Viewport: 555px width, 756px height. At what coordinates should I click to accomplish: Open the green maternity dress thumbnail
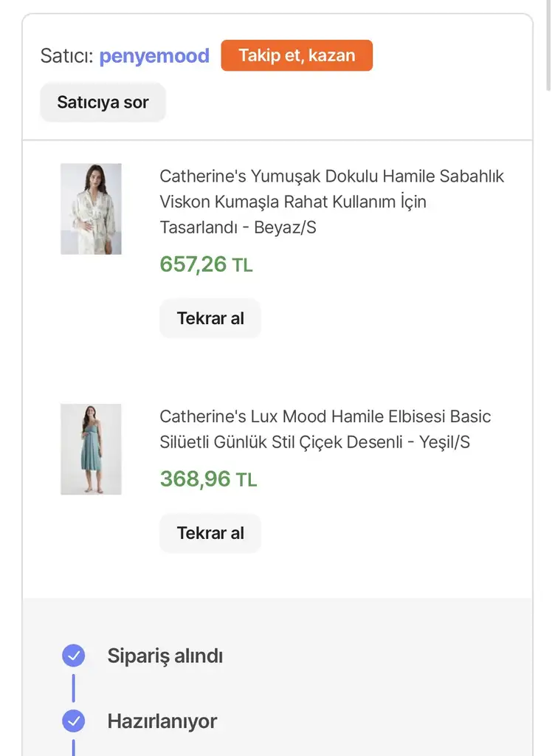(x=91, y=450)
